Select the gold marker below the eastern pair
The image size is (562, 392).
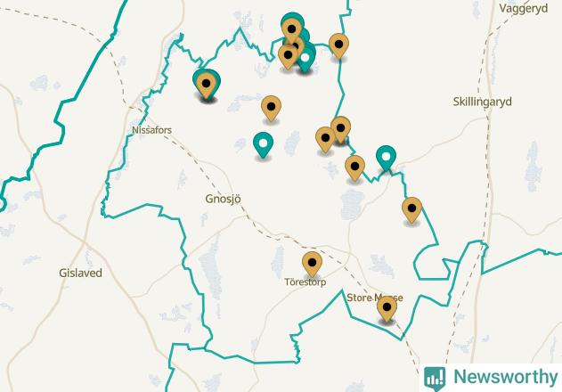pos(354,168)
